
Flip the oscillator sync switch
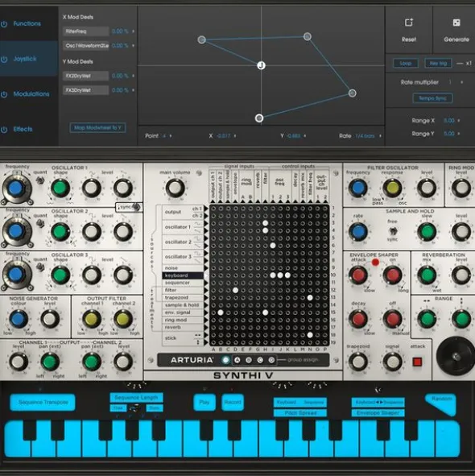pyautogui.click(x=137, y=207)
